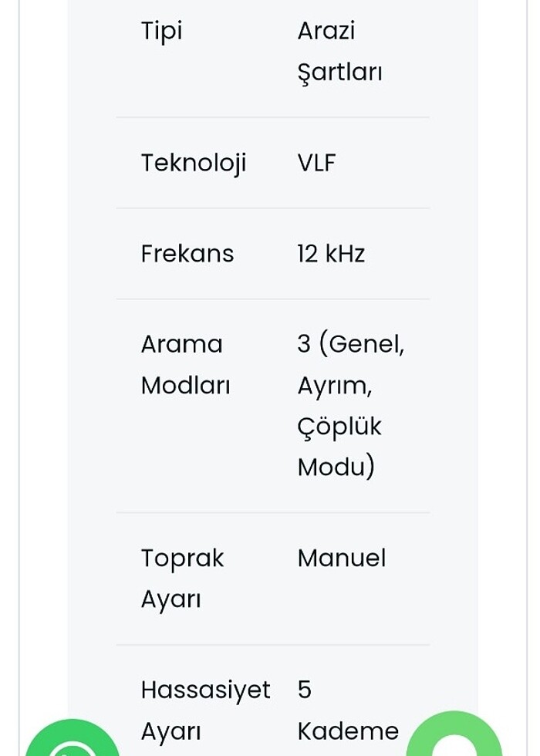
Task: Click the Çöplük text line
Action: point(339,427)
